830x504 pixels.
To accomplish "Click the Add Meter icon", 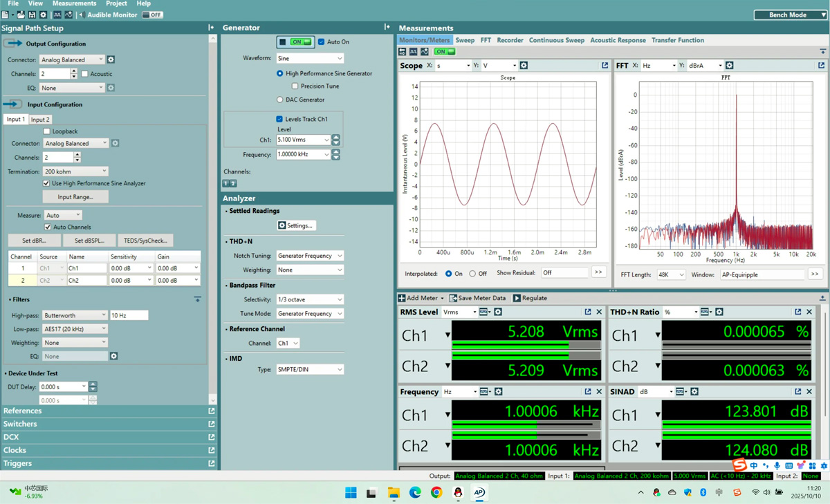I will click(401, 298).
